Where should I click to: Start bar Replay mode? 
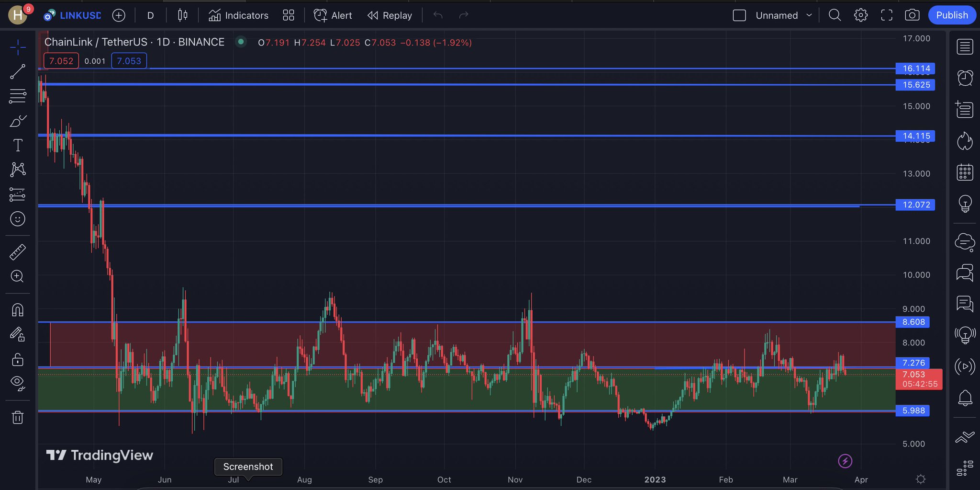390,15
